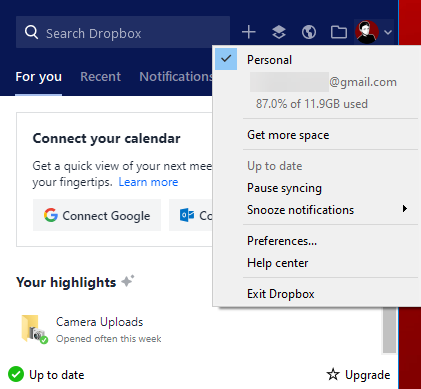This screenshot has width=421, height=389.
Task: Expand the account dropdown chevron
Action: 388,32
